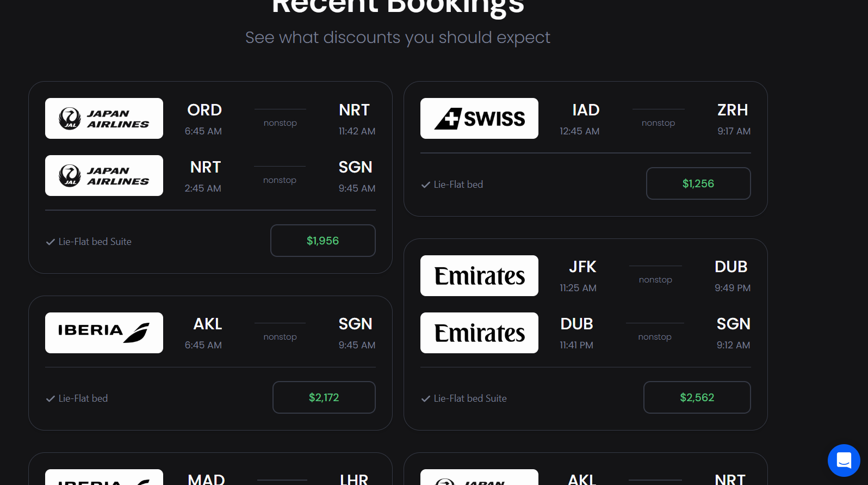Screen dimensions: 868x485
Task: Click checkmark beside Lie-Flat bed on Iberia card
Action: [51, 398]
